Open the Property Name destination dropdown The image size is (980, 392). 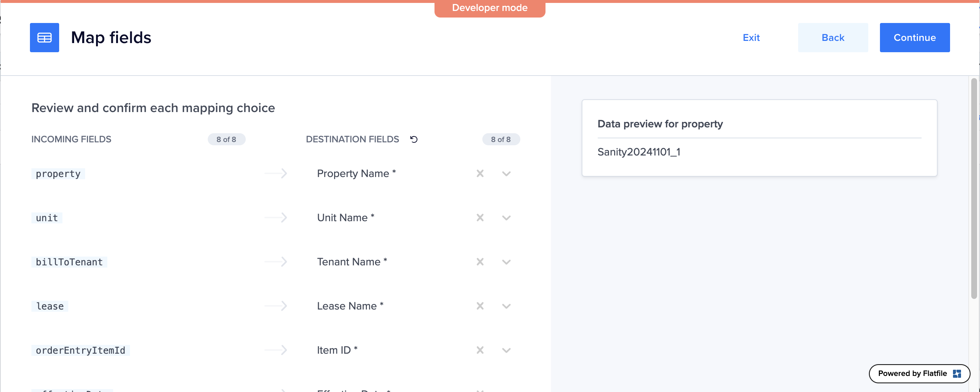point(506,174)
